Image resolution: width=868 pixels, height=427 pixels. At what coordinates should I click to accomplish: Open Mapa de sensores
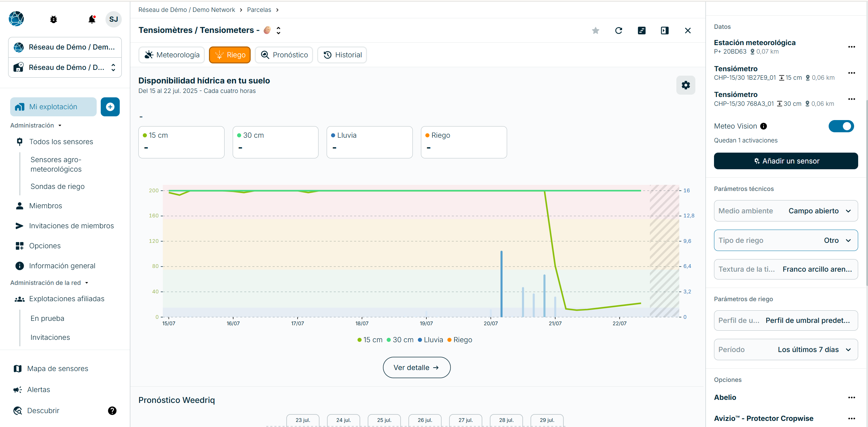coord(57,369)
